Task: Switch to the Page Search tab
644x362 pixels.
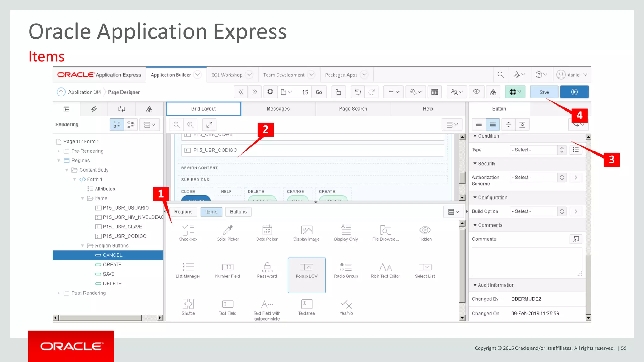Action: 353,109
